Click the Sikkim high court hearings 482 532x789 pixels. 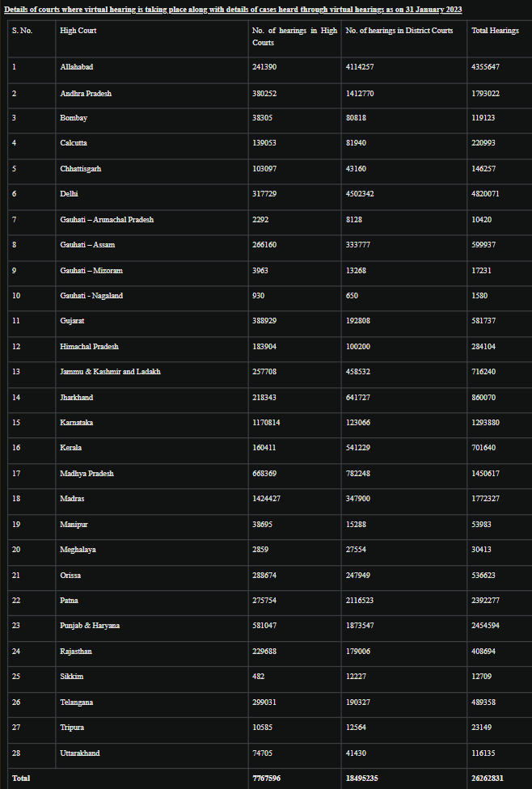click(x=259, y=677)
